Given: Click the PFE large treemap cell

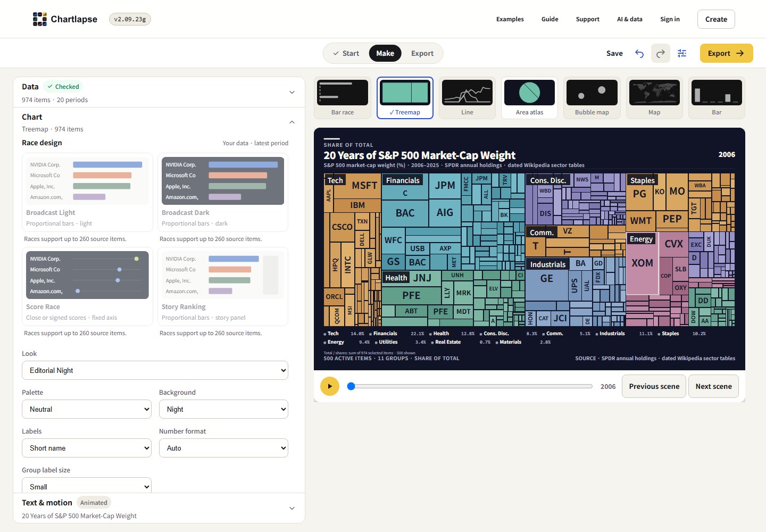Looking at the screenshot, I should click(x=411, y=295).
